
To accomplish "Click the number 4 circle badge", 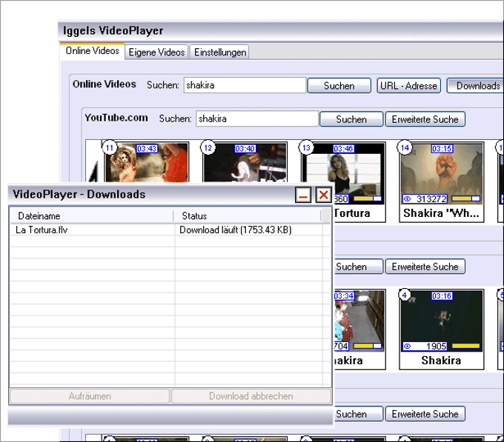I will pyautogui.click(x=405, y=295).
